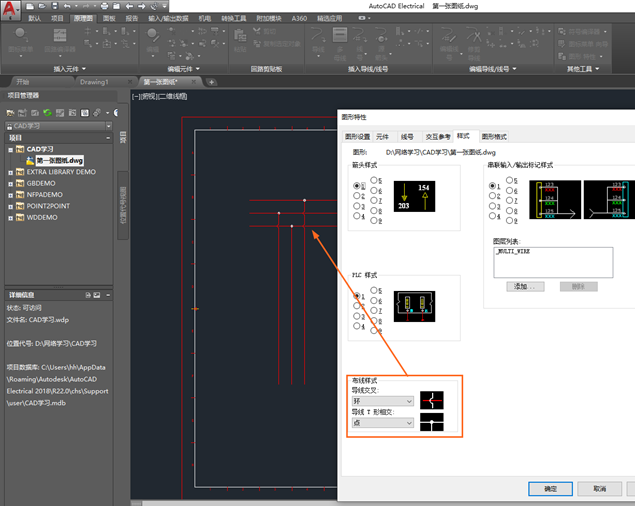Click the 二维线框 viewport visual style label

click(173, 96)
